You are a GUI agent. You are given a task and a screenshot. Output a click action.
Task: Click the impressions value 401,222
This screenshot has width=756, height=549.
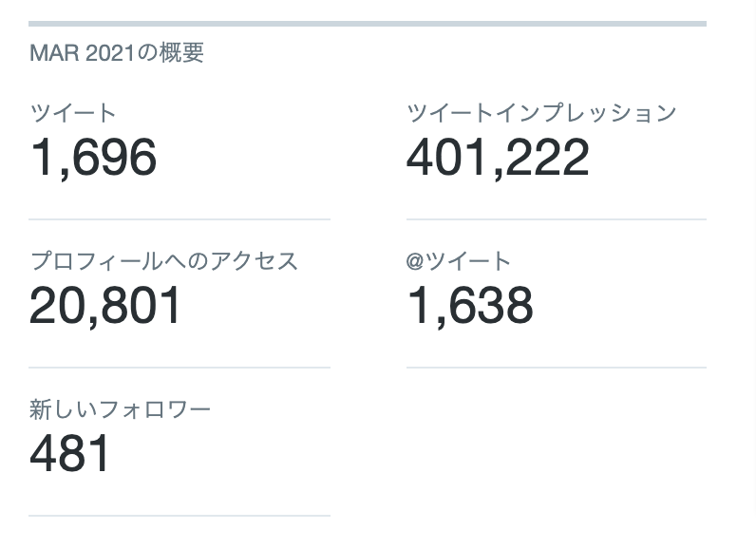[498, 157]
